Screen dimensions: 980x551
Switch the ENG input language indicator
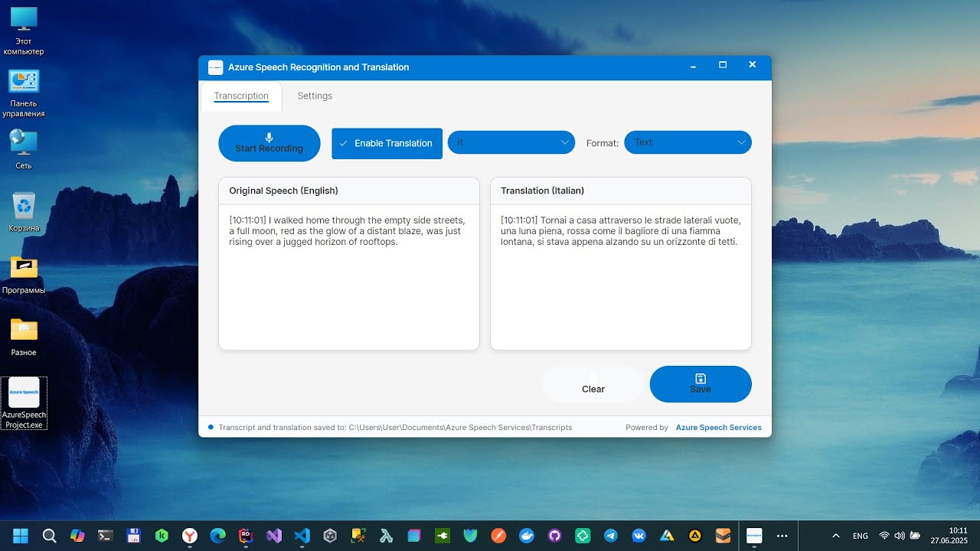click(861, 536)
